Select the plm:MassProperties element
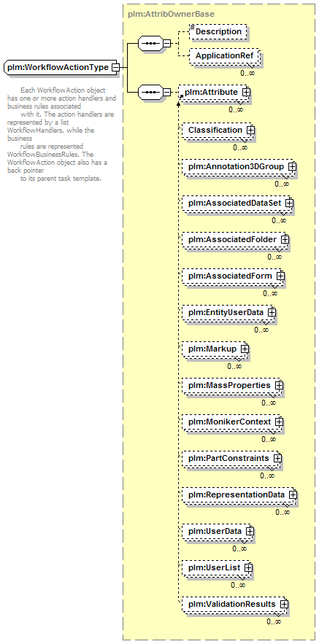Screen dimensions: 319x644 (x=232, y=386)
